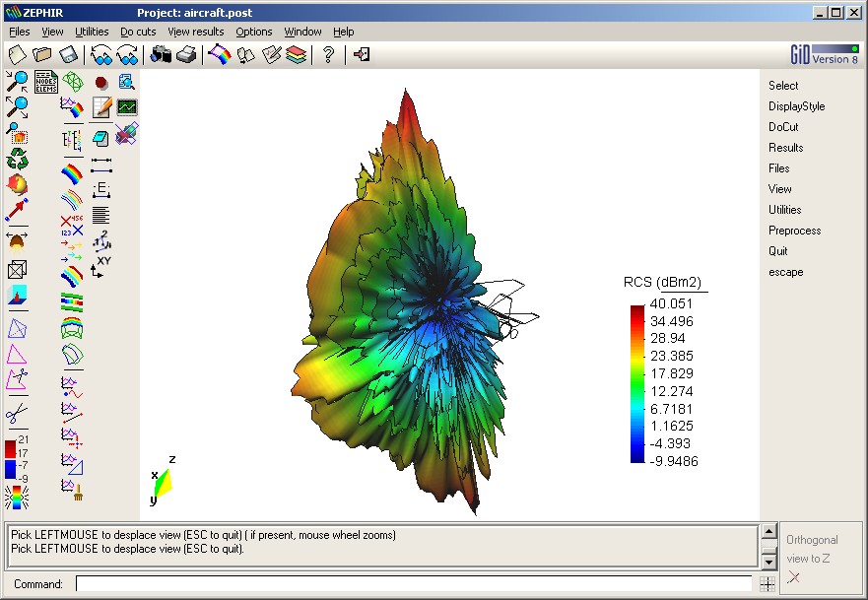Open preferences checklist pencil icon

coord(271,54)
